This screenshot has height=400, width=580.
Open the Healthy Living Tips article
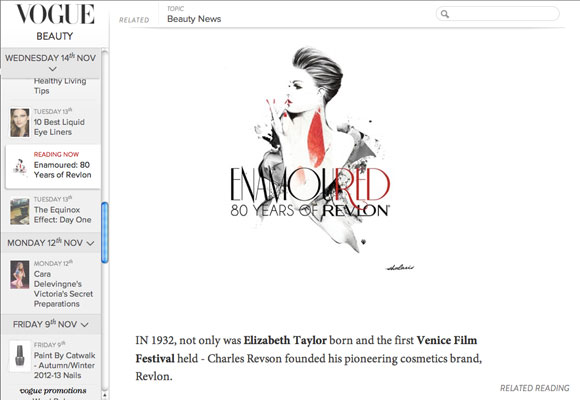(60, 86)
